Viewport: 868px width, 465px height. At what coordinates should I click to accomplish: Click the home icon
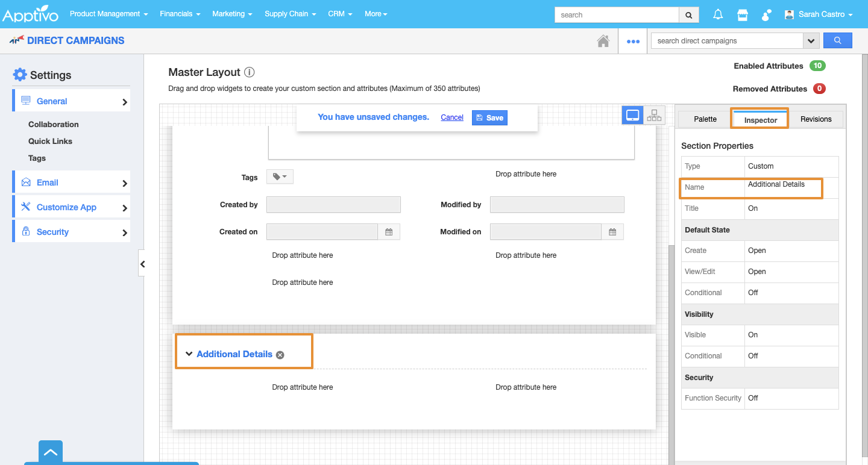[603, 41]
